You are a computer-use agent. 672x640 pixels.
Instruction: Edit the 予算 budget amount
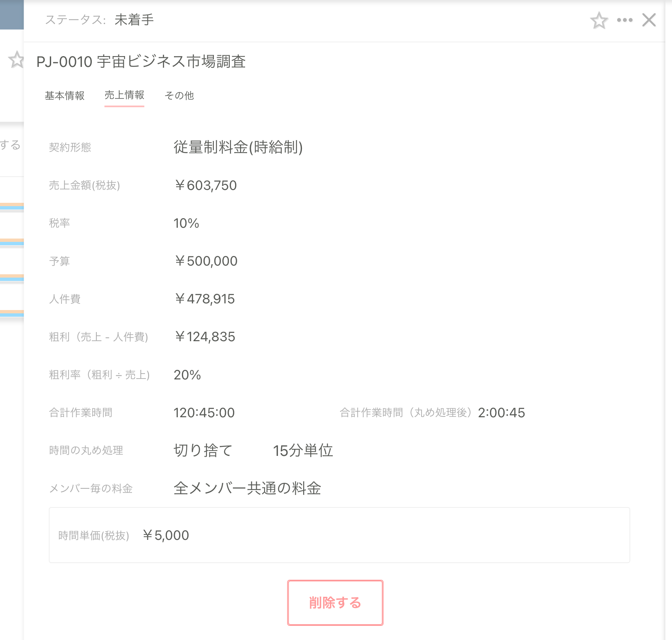[x=206, y=261]
